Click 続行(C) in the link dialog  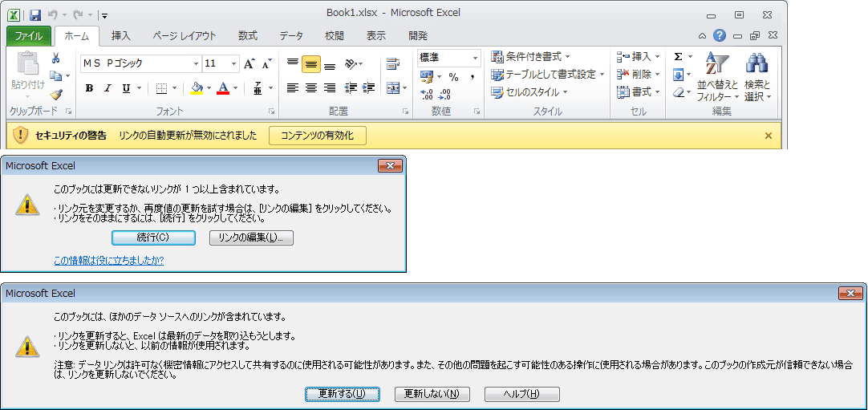point(153,237)
